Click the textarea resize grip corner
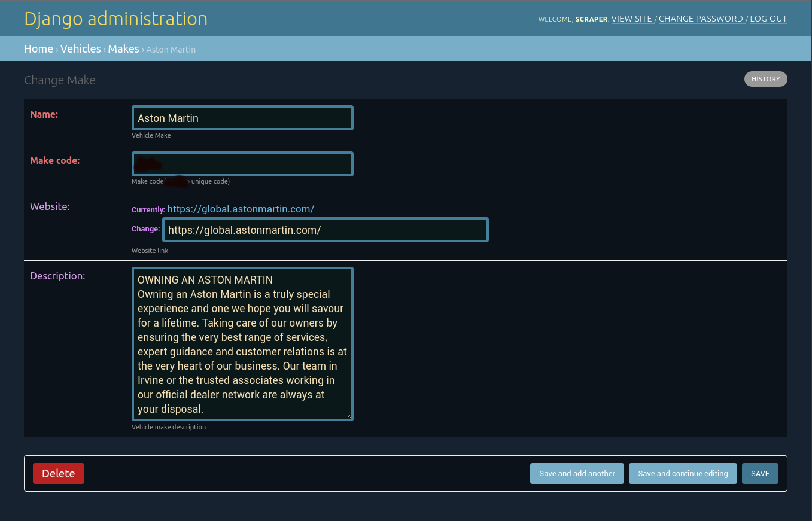 (x=349, y=415)
